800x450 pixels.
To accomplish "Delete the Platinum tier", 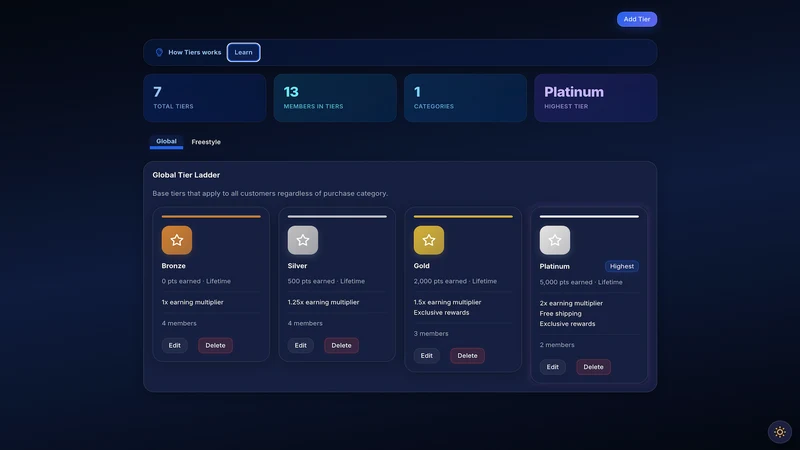I will pyautogui.click(x=593, y=367).
